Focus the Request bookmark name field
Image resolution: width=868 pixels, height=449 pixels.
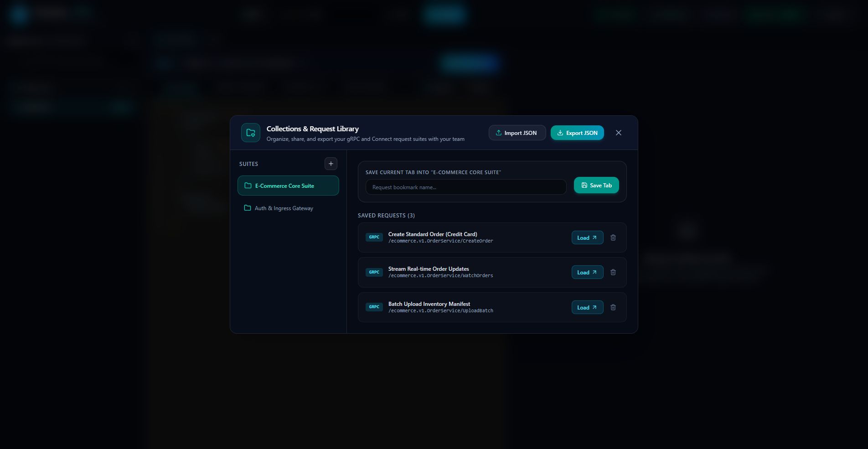coord(466,187)
